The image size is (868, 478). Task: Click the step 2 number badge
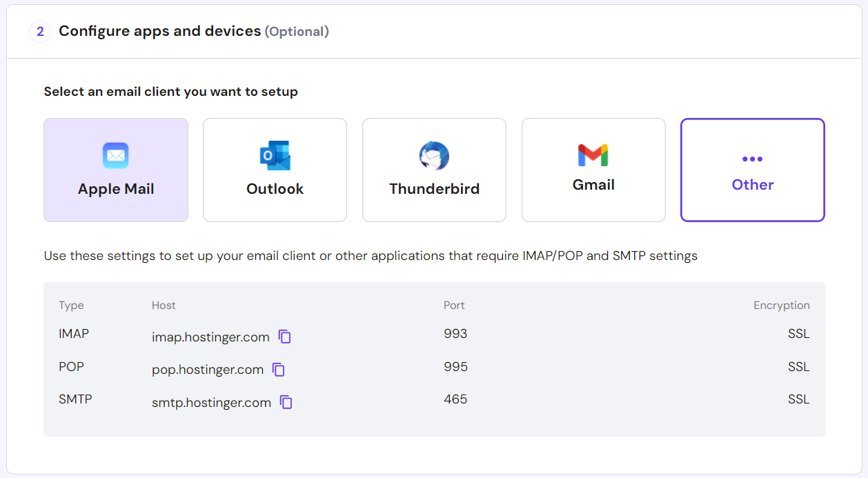point(39,31)
